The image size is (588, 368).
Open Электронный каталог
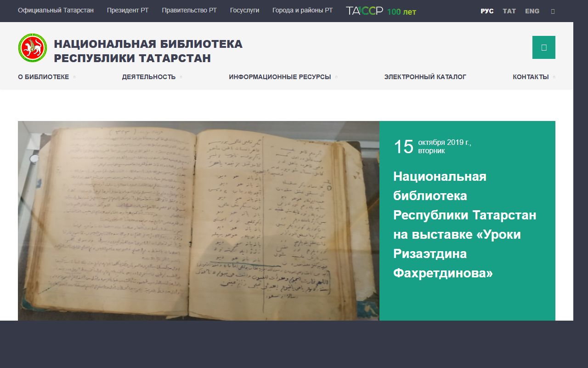point(425,77)
